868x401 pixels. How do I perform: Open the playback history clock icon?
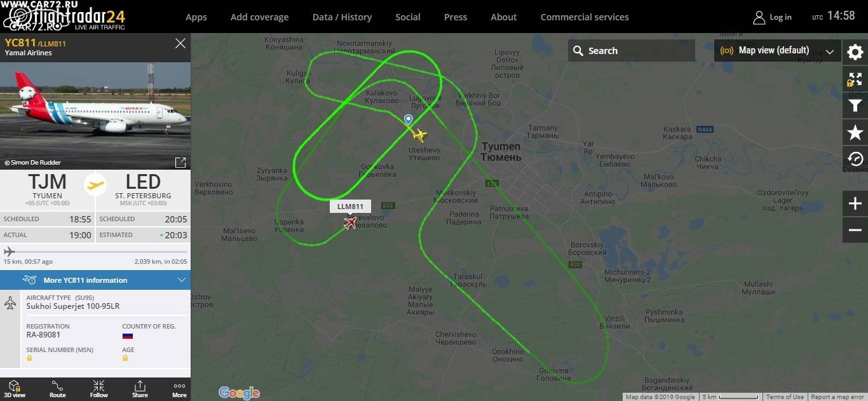(855, 159)
